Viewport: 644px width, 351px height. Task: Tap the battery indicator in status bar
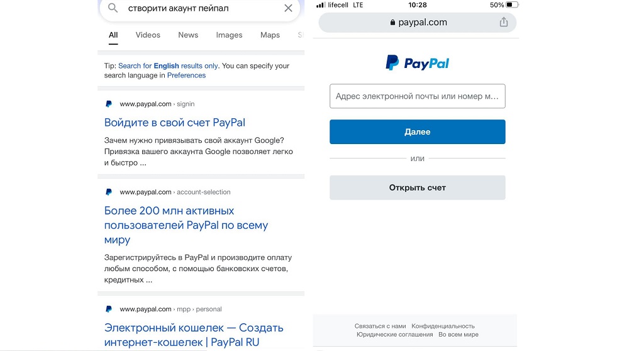(512, 5)
